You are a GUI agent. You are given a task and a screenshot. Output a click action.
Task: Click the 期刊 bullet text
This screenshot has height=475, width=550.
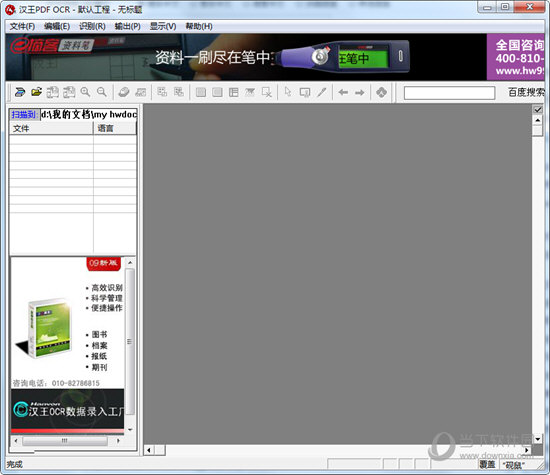(99, 367)
